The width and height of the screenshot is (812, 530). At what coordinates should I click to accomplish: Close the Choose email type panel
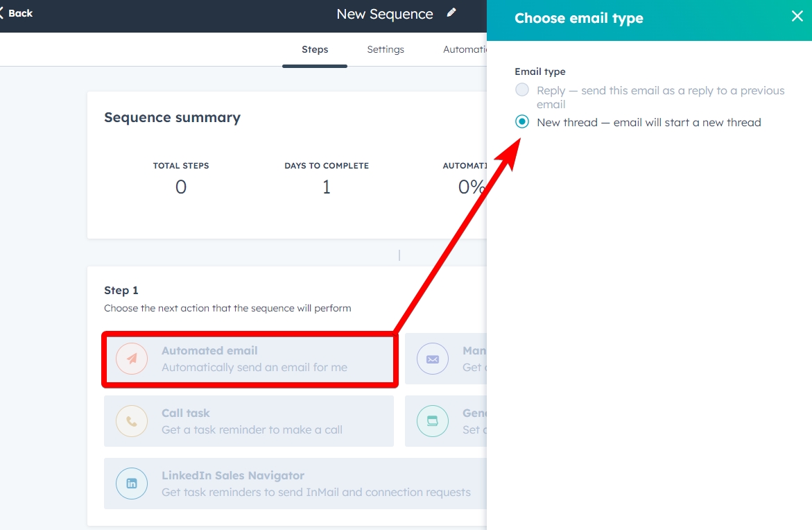coord(797,17)
